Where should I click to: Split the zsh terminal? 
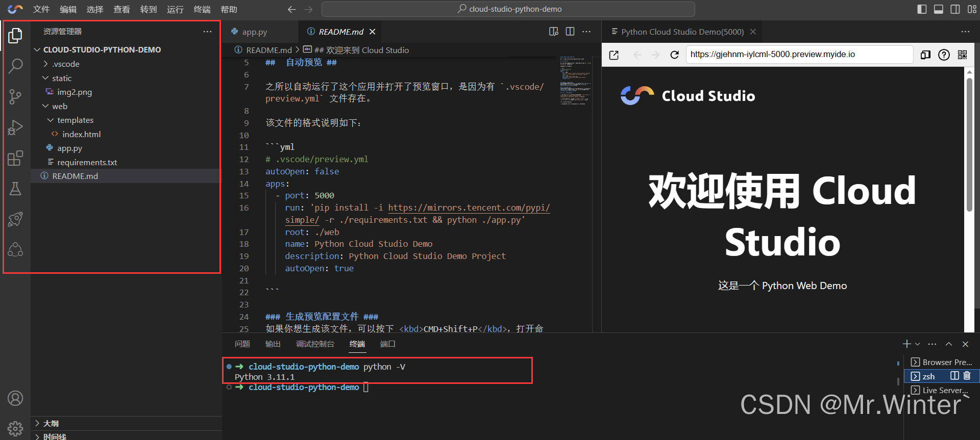click(x=954, y=376)
